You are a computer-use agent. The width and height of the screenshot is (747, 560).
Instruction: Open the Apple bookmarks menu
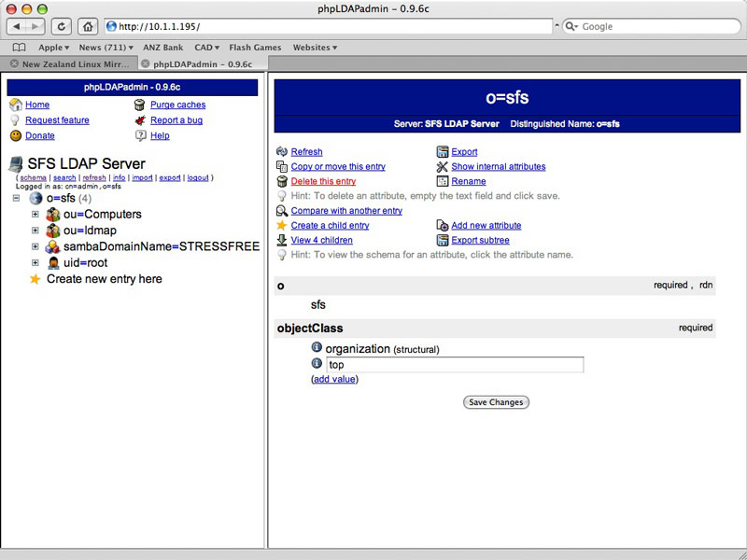point(54,47)
